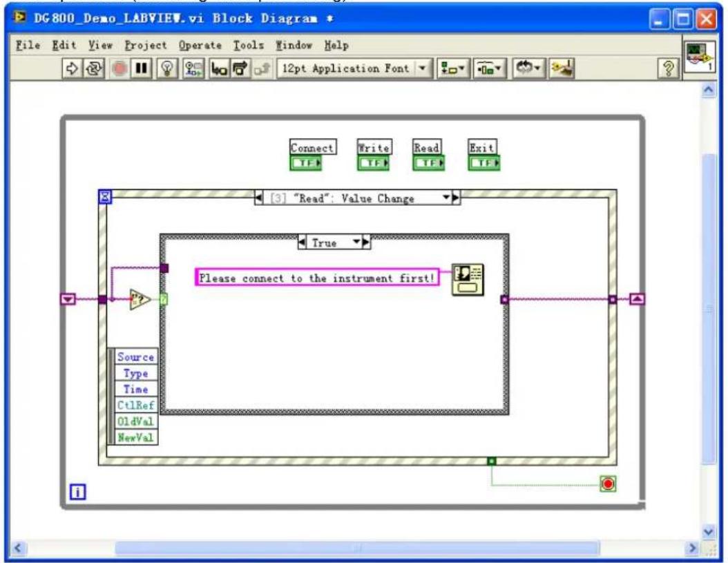
Task: Click the horizontal scrollbar left arrow
Action: [18, 548]
